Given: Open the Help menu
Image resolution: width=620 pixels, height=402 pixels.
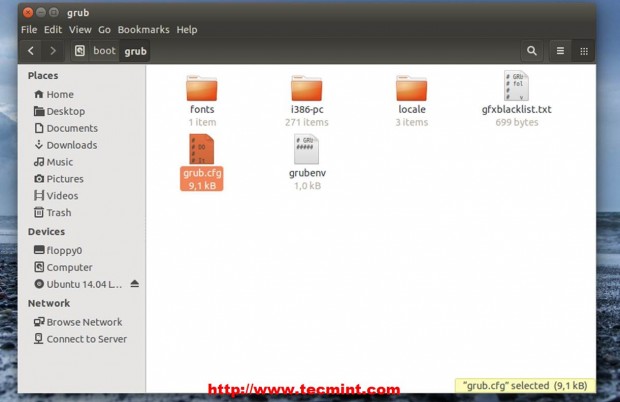Looking at the screenshot, I should (x=187, y=30).
